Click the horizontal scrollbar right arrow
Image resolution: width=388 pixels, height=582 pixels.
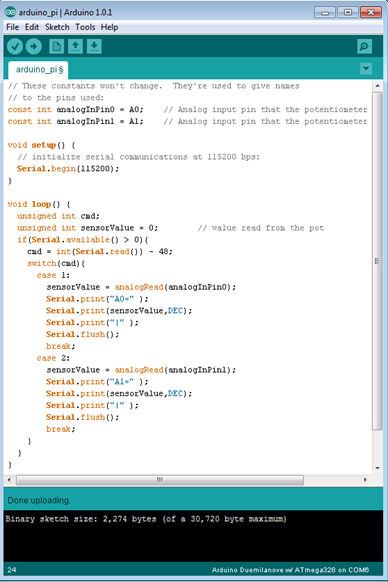click(x=365, y=480)
